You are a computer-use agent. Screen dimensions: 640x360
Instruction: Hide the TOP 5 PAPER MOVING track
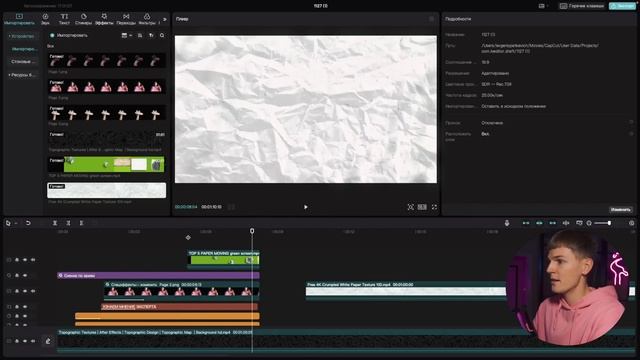click(x=25, y=260)
